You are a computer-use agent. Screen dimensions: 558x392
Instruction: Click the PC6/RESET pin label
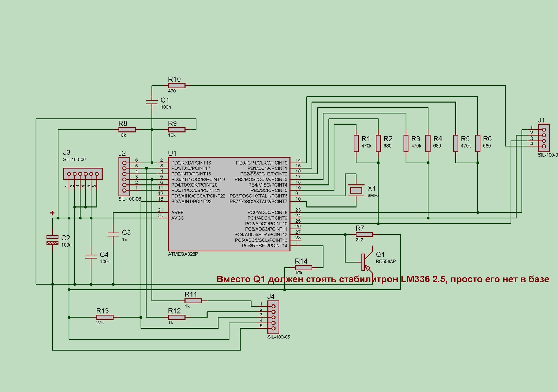pos(264,246)
